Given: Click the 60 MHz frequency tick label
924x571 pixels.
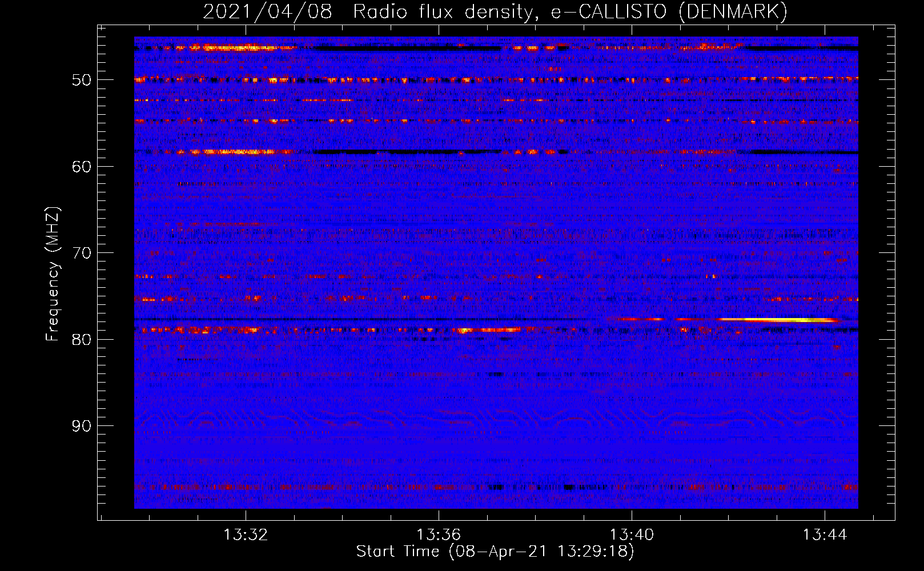Looking at the screenshot, I should click(x=82, y=167).
